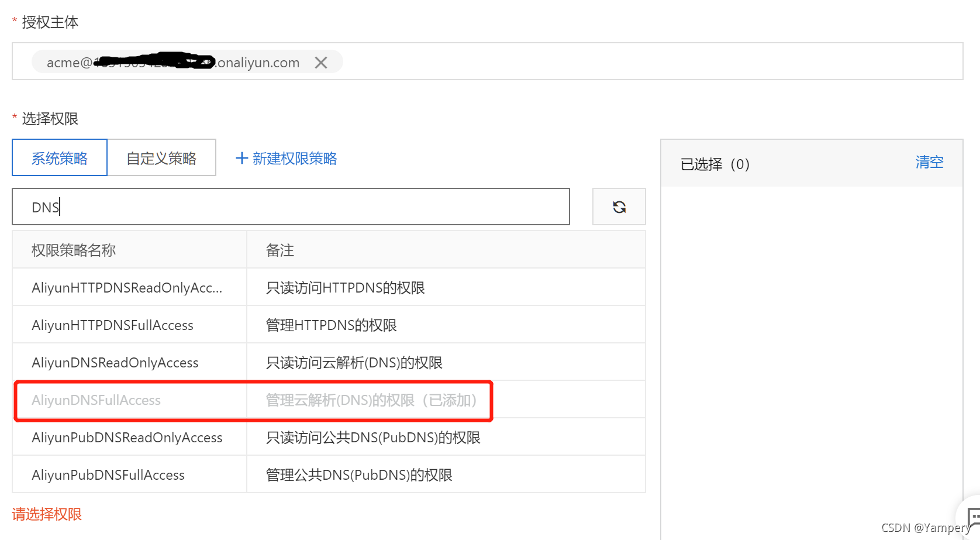Image resolution: width=980 pixels, height=540 pixels.
Task: Click the greyed AliyunDNSFullAccess policy
Action: click(x=96, y=400)
